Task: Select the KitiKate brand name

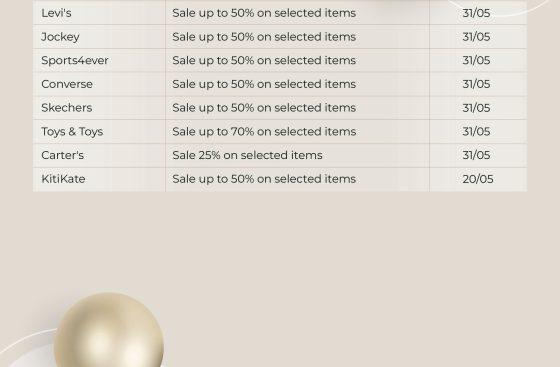Action: click(x=63, y=179)
